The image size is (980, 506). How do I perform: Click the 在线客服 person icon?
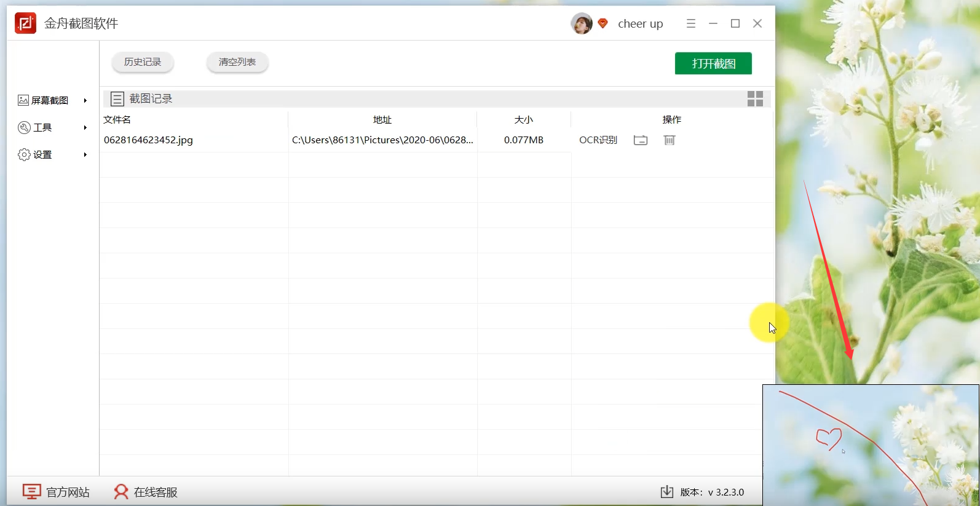121,492
